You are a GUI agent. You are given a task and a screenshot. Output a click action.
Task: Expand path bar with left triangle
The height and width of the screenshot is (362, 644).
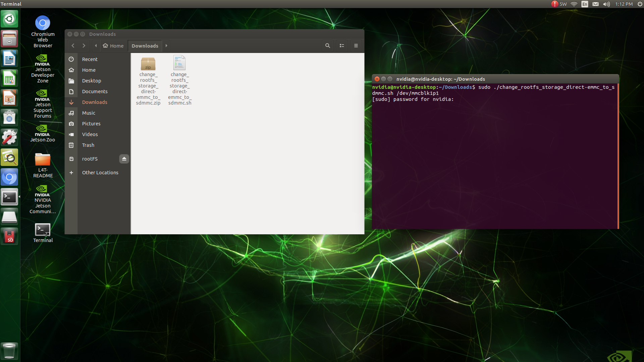pyautogui.click(x=96, y=46)
